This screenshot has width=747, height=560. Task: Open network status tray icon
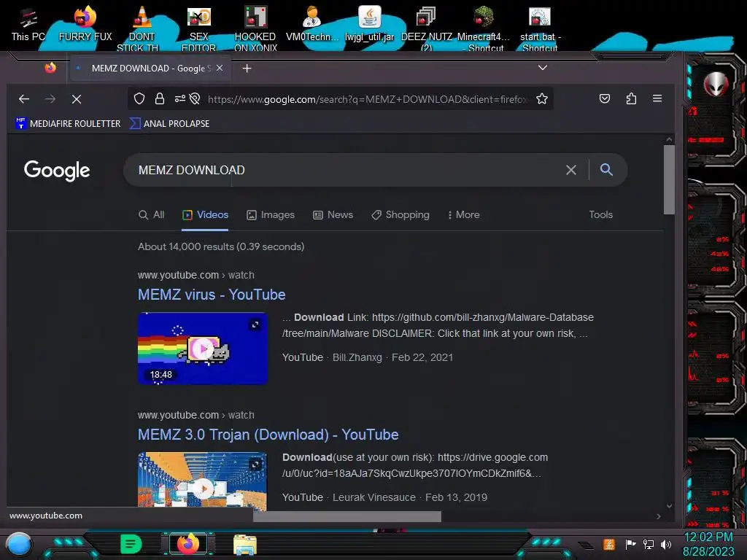tap(648, 544)
